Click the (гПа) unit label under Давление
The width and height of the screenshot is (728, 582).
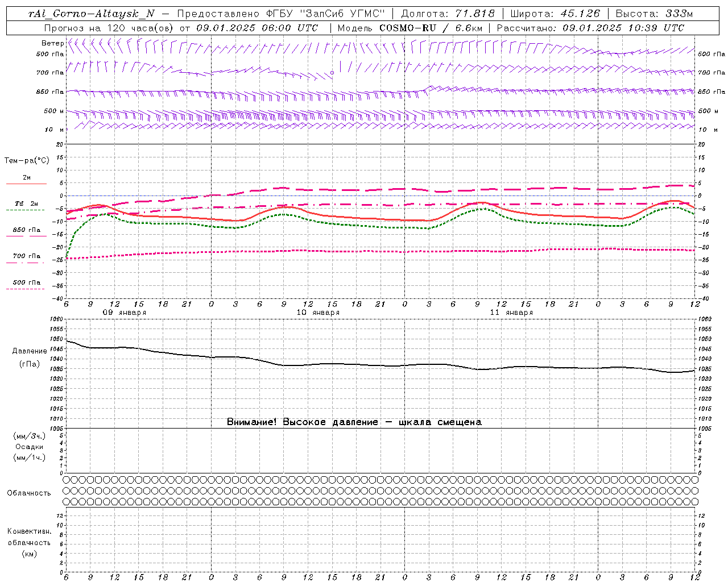pyautogui.click(x=30, y=364)
